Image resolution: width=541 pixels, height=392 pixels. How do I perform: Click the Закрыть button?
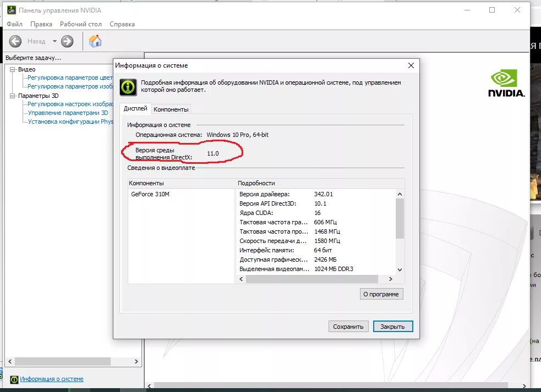click(392, 327)
